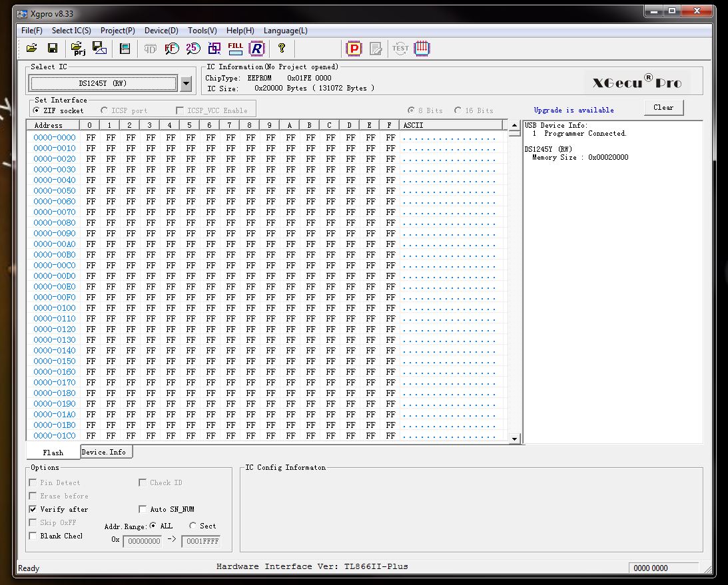Image resolution: width=728 pixels, height=585 pixels.
Task: Click the teal floppy disk toolbar icon
Action: 125,48
